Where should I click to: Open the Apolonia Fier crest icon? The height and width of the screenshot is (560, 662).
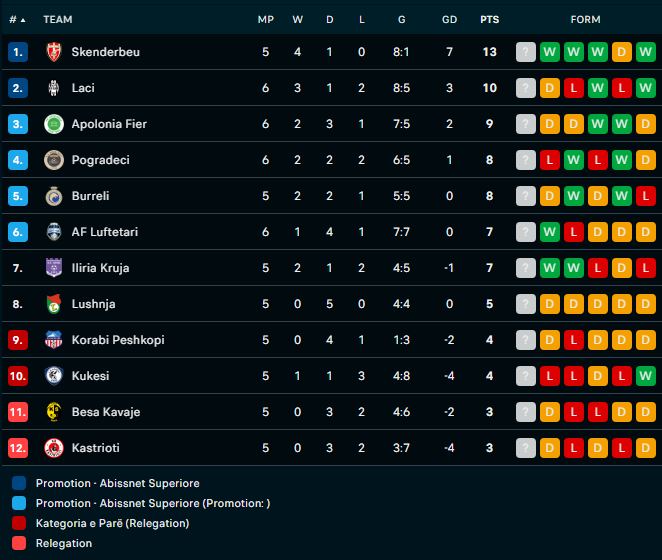[x=54, y=124]
